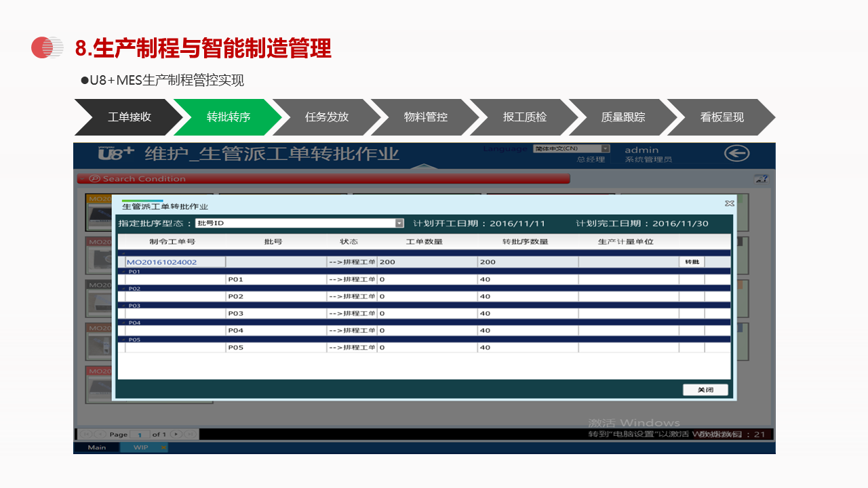Select the 报工质检 step

[x=524, y=117]
